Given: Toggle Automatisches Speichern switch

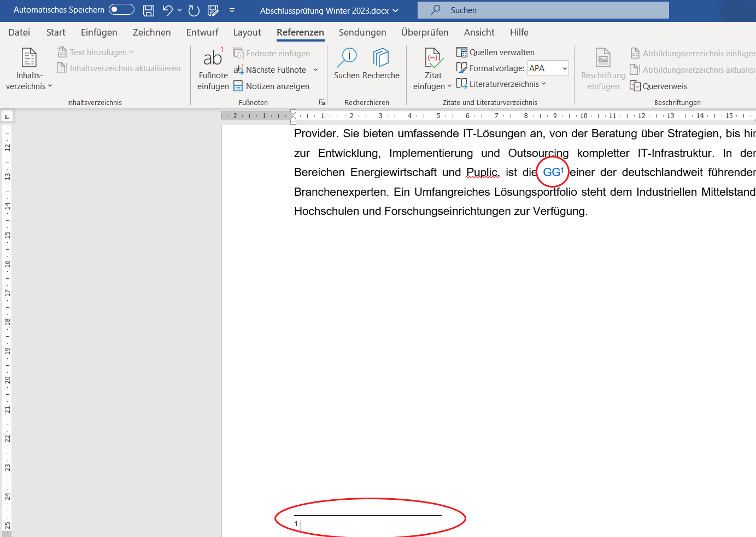Looking at the screenshot, I should (x=121, y=10).
